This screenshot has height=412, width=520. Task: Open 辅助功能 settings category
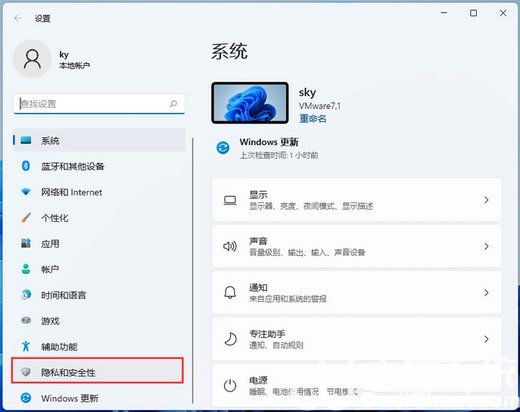[99, 346]
